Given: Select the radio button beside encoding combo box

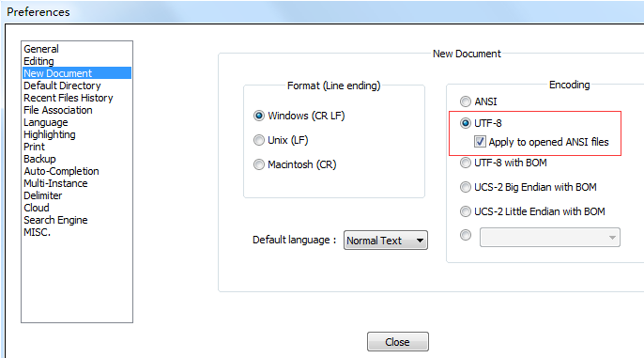Looking at the screenshot, I should (x=466, y=235).
